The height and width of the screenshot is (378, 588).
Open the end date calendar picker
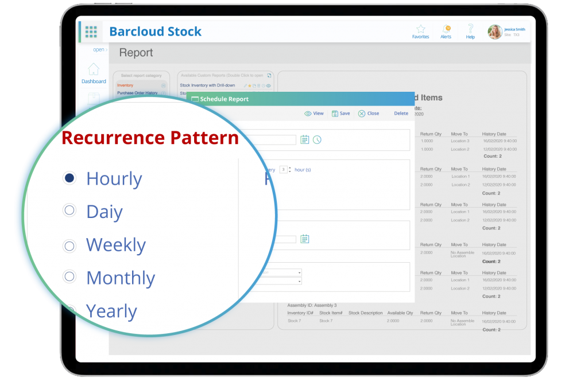coord(304,239)
